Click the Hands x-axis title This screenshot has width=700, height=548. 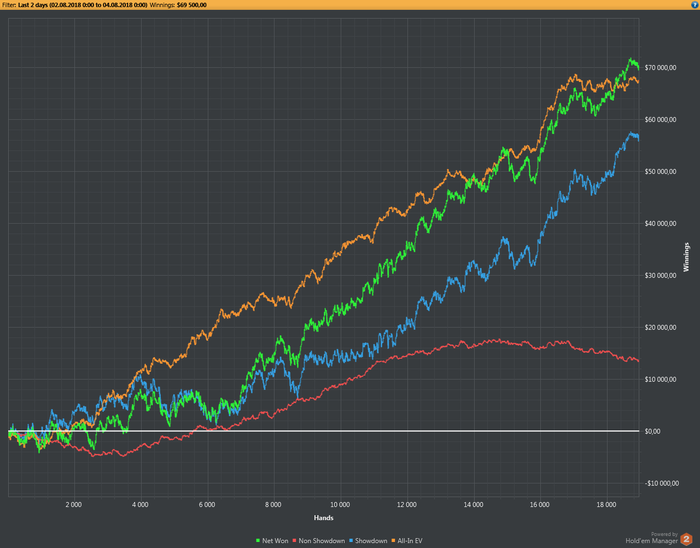[x=324, y=518]
